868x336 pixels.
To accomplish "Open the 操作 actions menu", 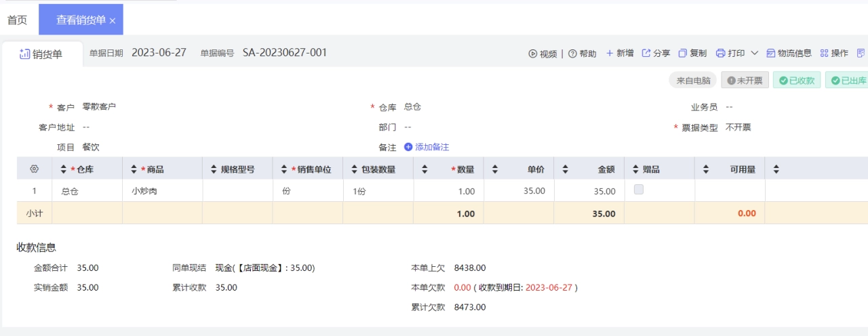I will point(834,53).
